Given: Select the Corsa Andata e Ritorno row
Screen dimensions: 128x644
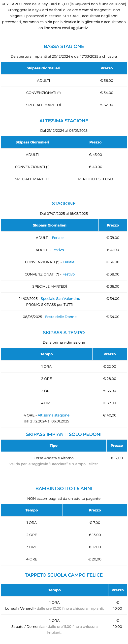Looking at the screenshot, I should click(x=64, y=461).
